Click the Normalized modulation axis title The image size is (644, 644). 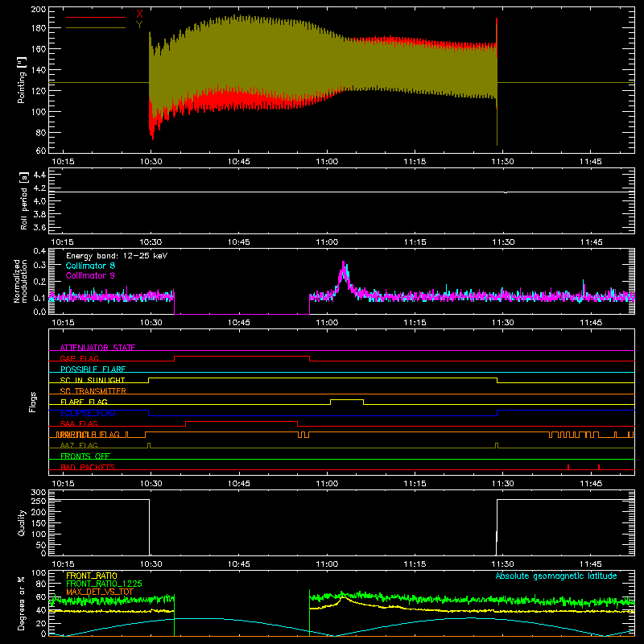(20, 281)
